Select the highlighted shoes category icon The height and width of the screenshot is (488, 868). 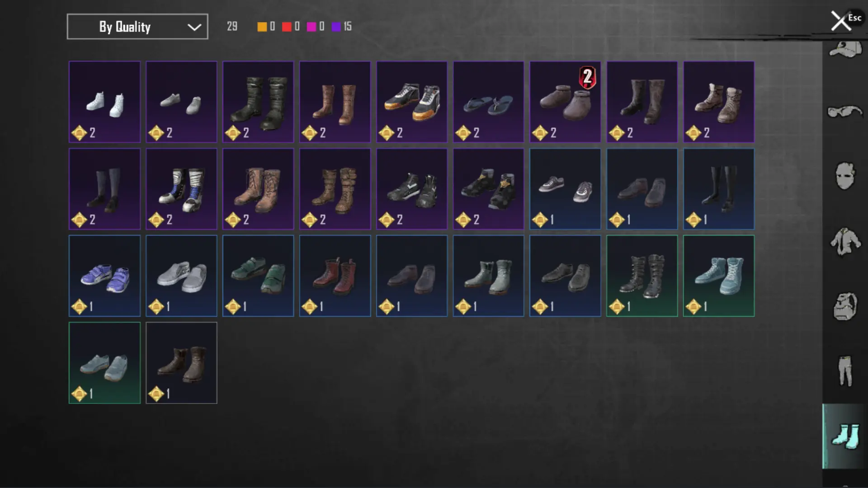click(844, 436)
